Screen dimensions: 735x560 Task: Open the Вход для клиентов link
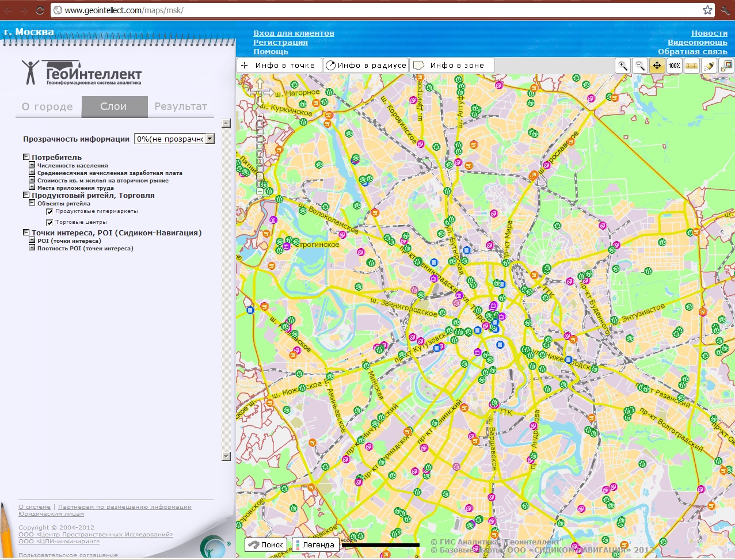[x=294, y=33]
